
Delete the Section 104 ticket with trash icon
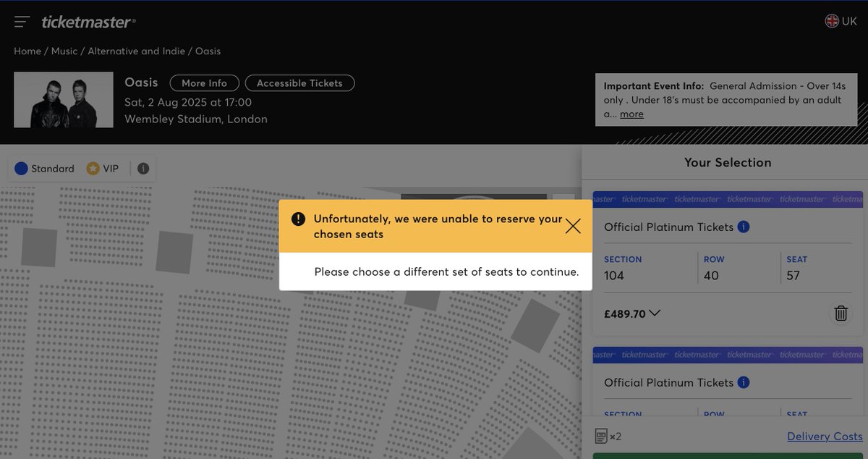coord(841,313)
